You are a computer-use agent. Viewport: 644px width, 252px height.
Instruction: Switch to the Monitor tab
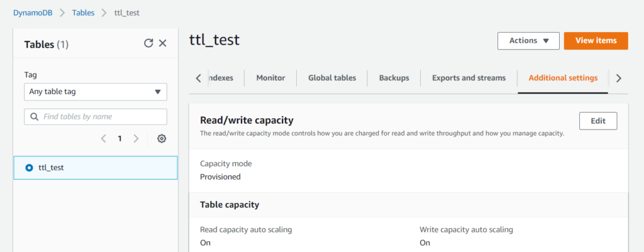270,78
